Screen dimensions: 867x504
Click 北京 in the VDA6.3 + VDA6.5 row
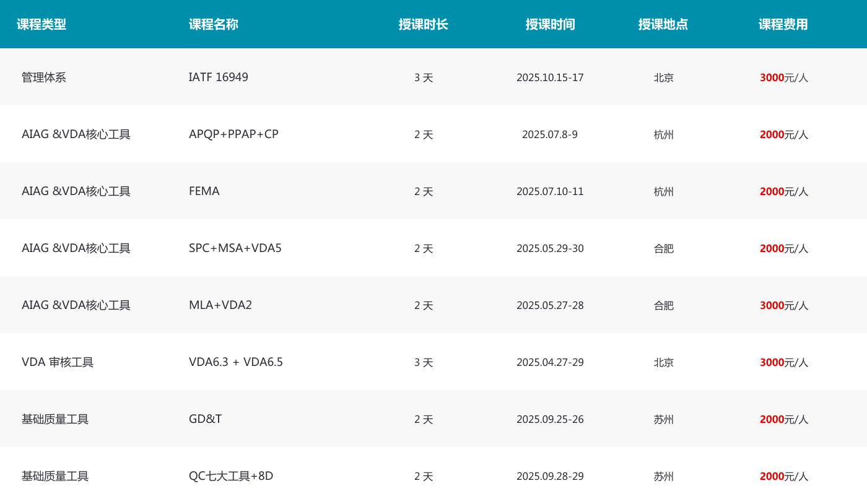[663, 363]
